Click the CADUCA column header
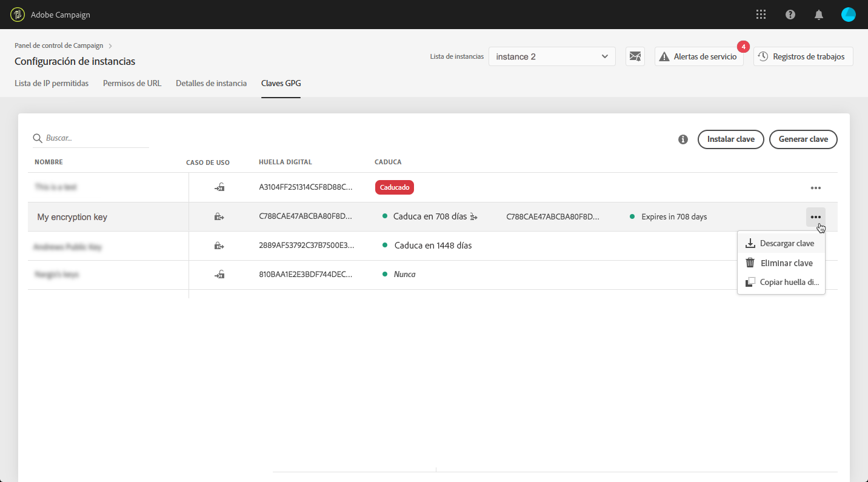This screenshot has height=482, width=868. point(388,162)
